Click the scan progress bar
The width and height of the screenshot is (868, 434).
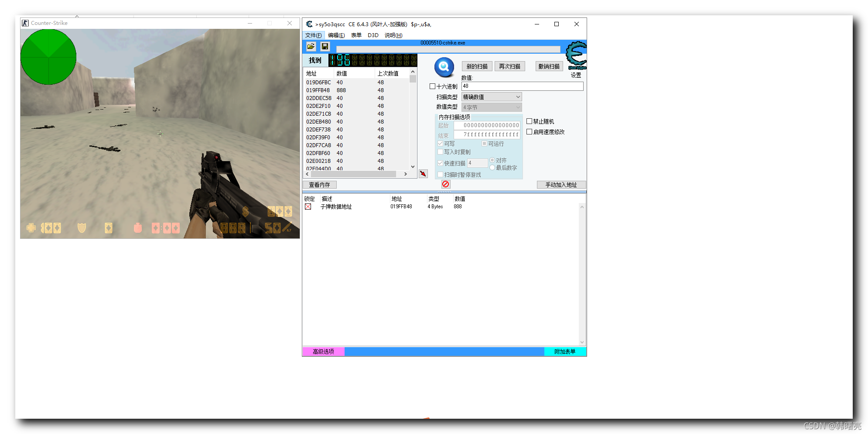(448, 49)
